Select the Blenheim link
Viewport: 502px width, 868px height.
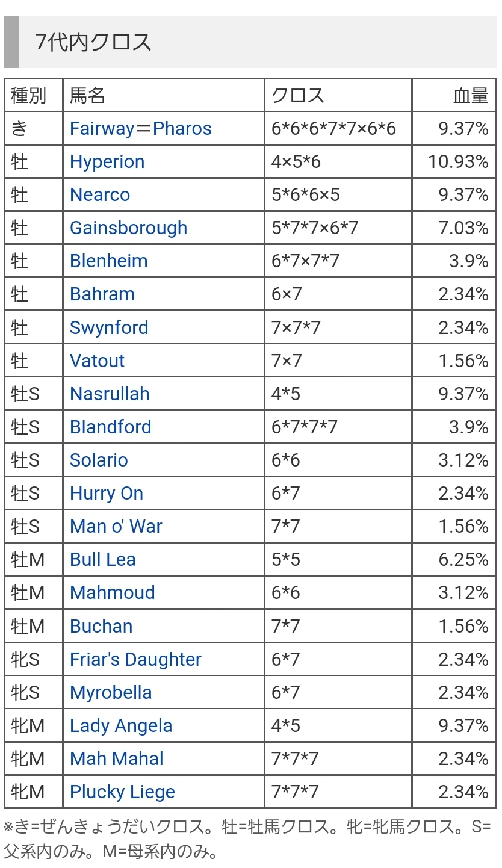pos(109,261)
